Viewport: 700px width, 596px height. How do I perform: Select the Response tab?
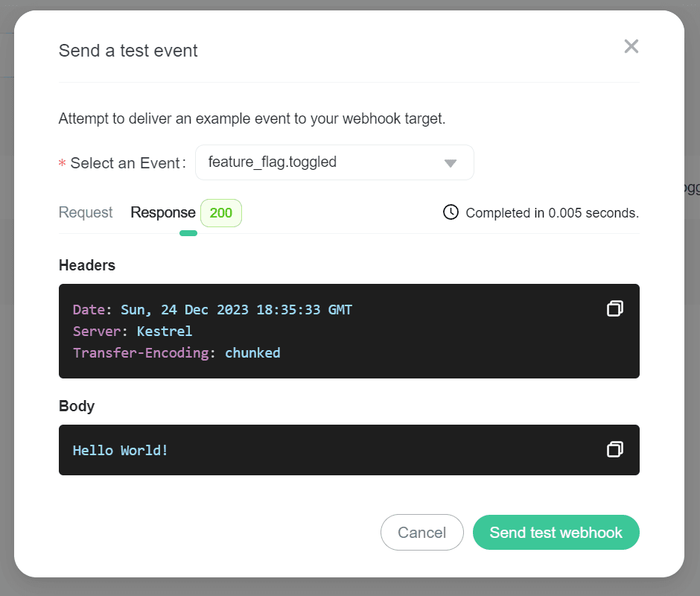(x=162, y=212)
